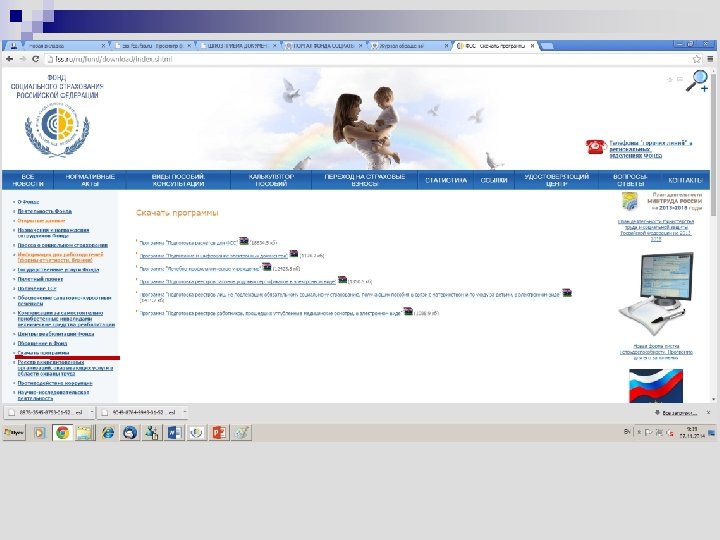
Task: Click 'О Фонде' sidebar link
Action: coord(28,202)
